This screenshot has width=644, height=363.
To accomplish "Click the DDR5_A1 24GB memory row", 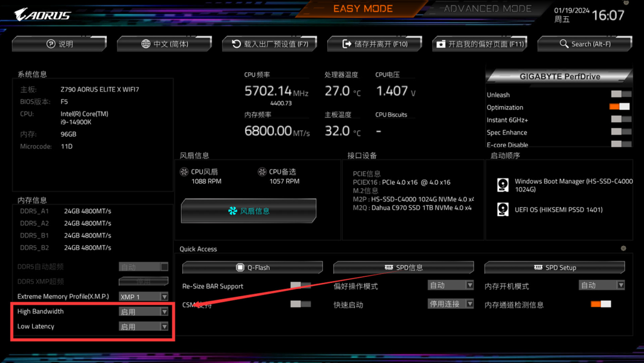I will pos(66,211).
